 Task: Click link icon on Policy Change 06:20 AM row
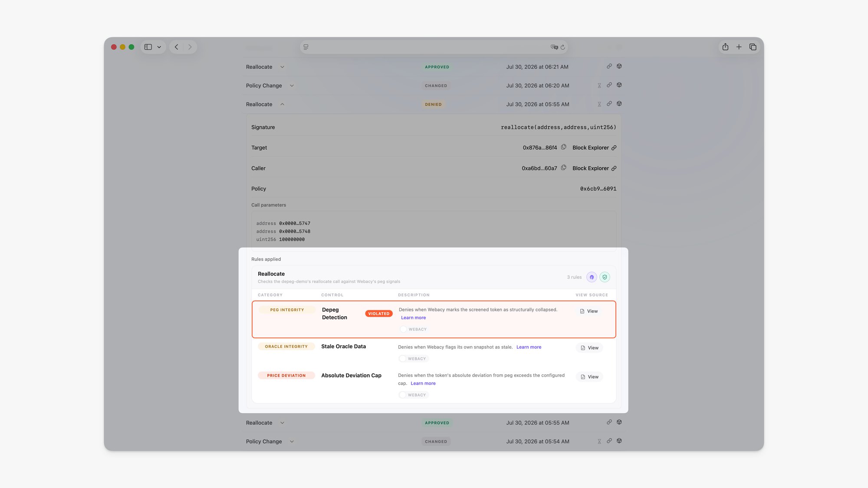click(x=609, y=85)
